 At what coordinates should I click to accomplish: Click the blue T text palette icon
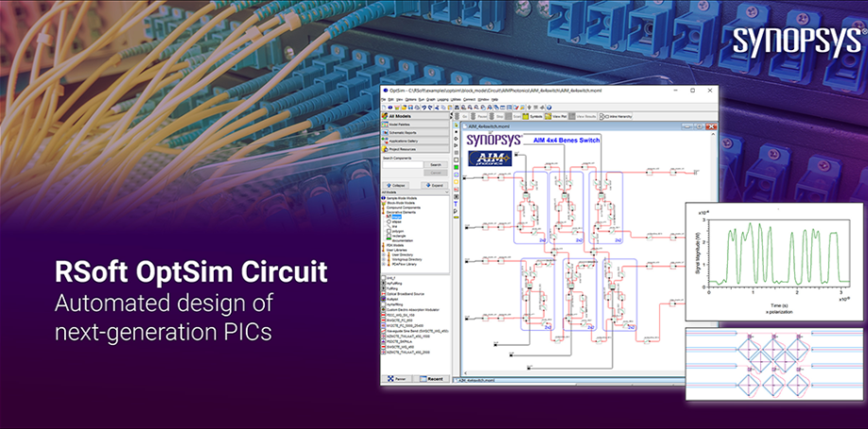[x=456, y=203]
